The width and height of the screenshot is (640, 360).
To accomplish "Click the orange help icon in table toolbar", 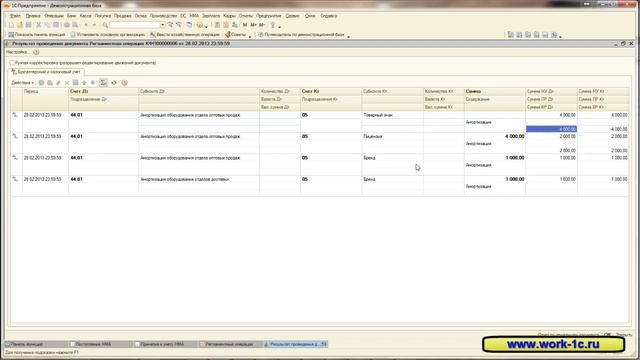I will pyautogui.click(x=124, y=83).
